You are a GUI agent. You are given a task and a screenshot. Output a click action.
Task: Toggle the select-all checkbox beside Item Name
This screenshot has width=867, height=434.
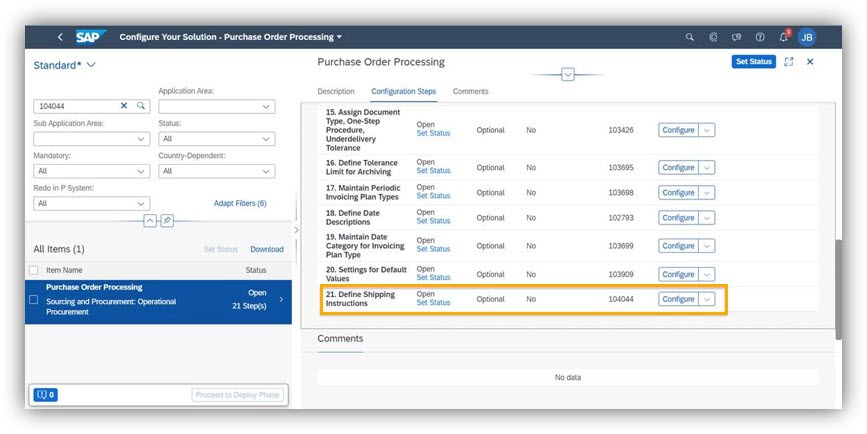(x=35, y=270)
